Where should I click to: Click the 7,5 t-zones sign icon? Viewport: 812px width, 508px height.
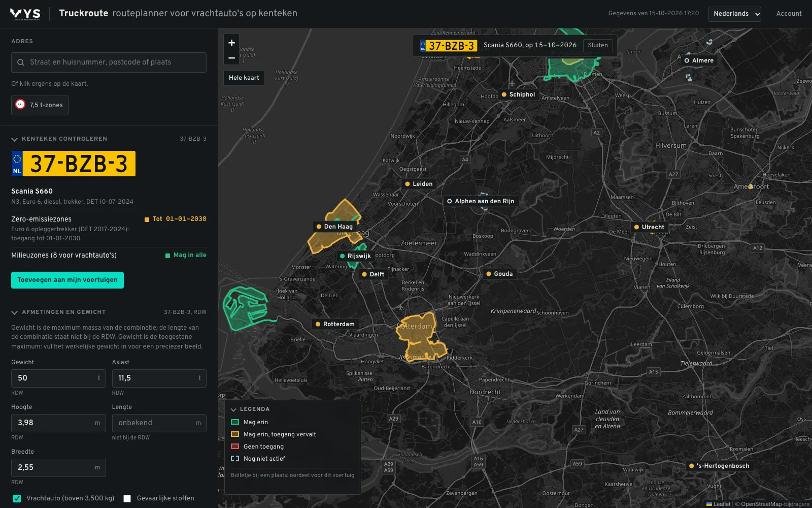(20, 104)
